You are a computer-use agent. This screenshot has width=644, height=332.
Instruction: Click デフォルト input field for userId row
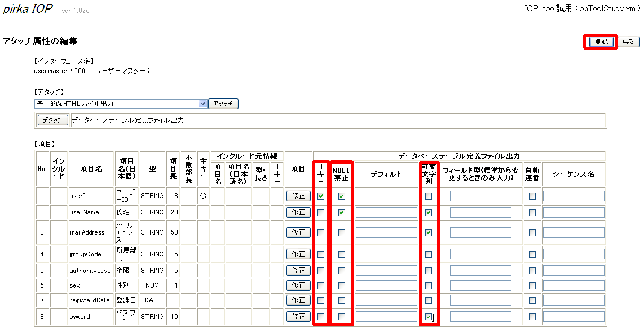(x=386, y=196)
